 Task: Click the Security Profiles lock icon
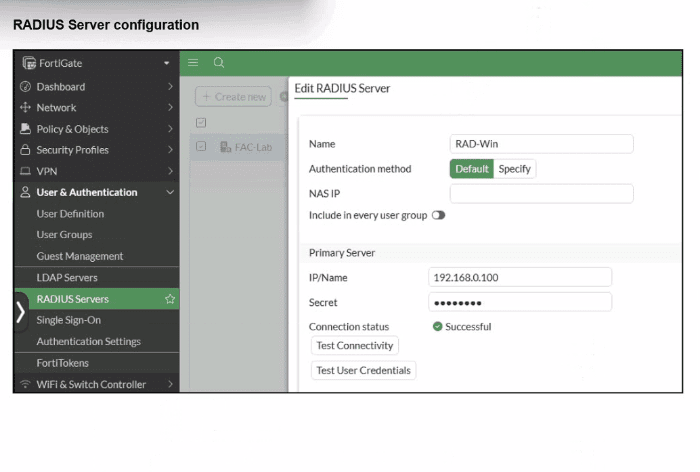click(26, 150)
